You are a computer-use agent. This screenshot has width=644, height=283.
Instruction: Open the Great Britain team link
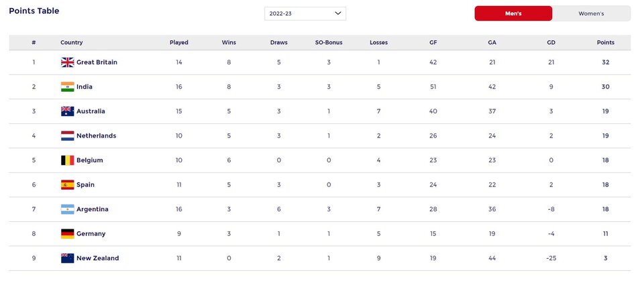(97, 62)
